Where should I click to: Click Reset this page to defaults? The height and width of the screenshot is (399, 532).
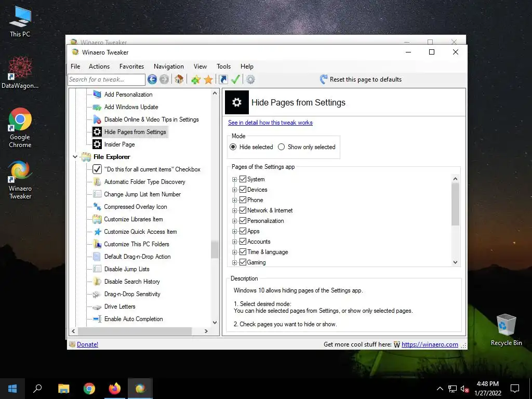(x=361, y=79)
